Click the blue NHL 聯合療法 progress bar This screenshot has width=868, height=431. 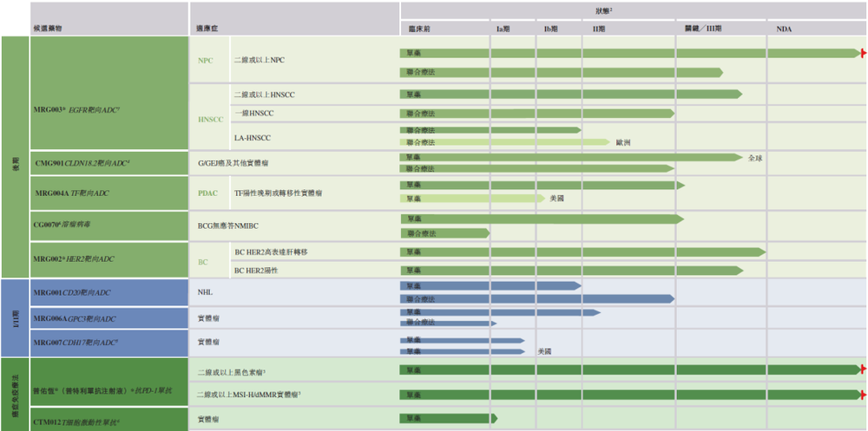536,298
